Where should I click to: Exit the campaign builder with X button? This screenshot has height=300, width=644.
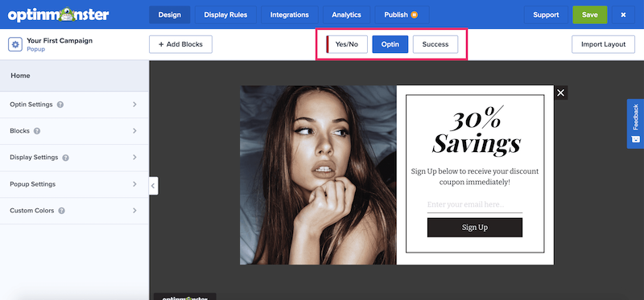pos(623,14)
